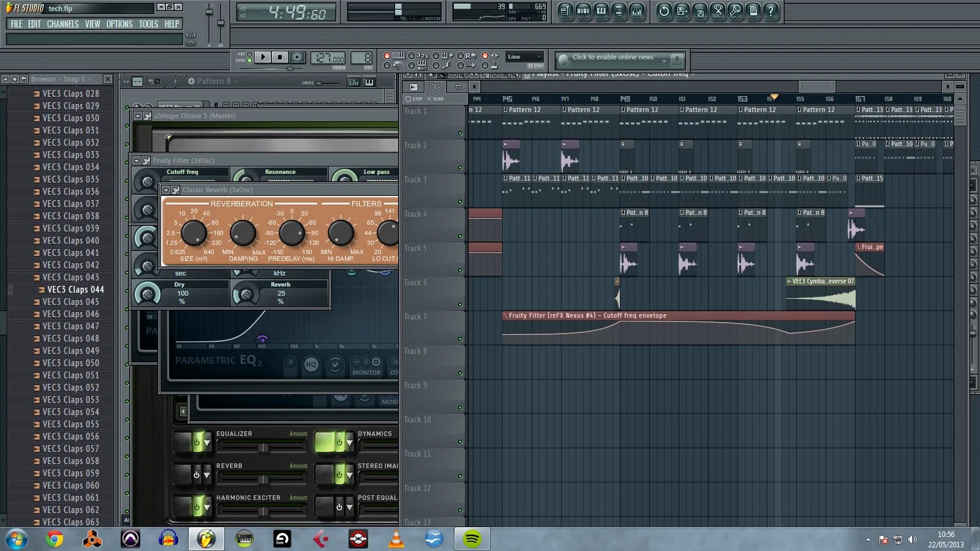Open the TOOLS menu

pyautogui.click(x=148, y=24)
